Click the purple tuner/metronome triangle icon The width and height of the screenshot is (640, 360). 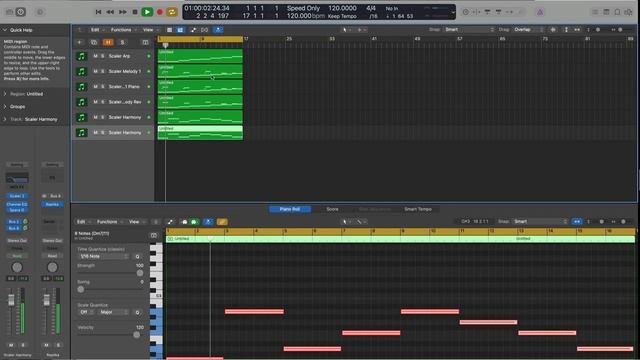(x=540, y=12)
